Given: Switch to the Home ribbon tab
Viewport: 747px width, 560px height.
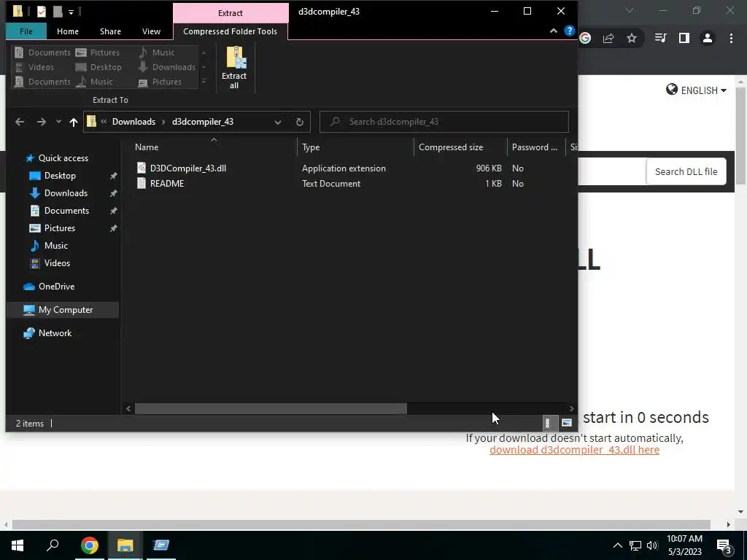Looking at the screenshot, I should (68, 31).
